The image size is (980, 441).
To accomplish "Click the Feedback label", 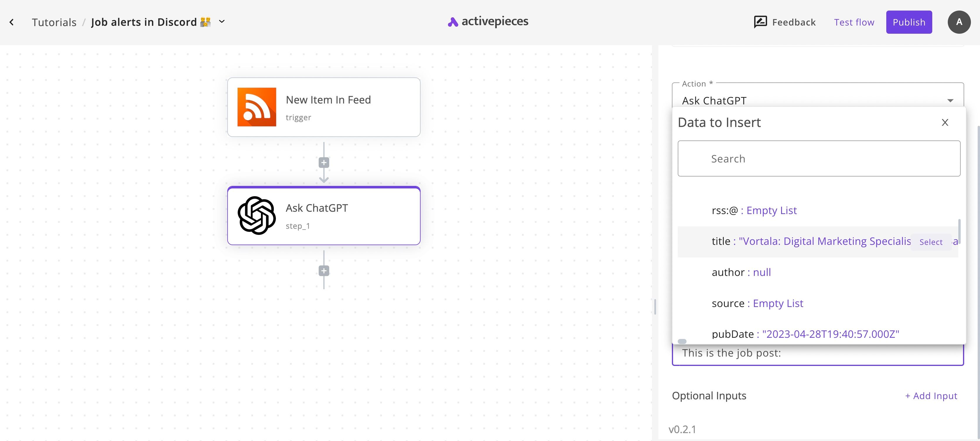I will click(794, 23).
